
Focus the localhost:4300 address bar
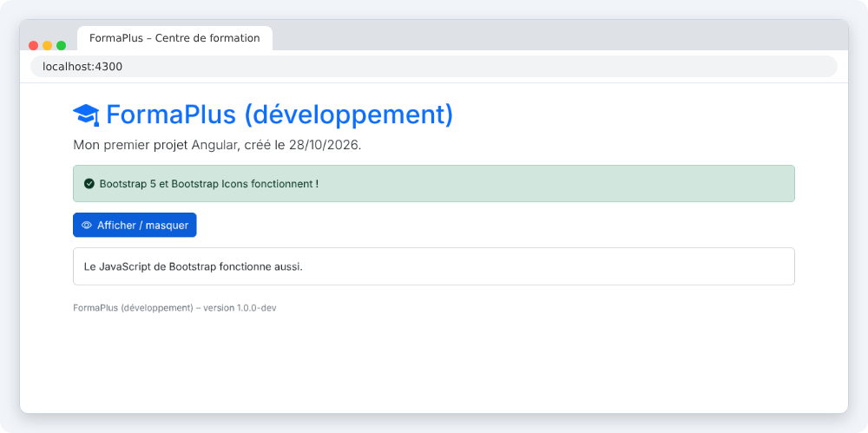(433, 67)
